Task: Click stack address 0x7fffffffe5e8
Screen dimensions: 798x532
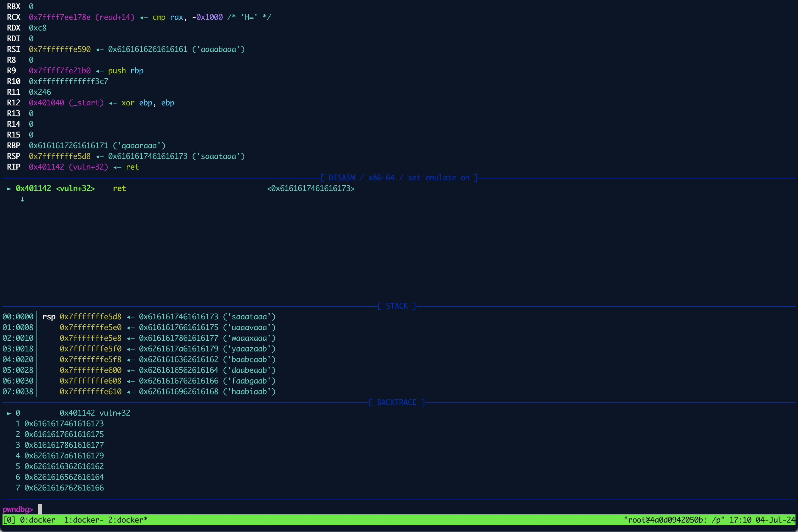Action: point(91,338)
